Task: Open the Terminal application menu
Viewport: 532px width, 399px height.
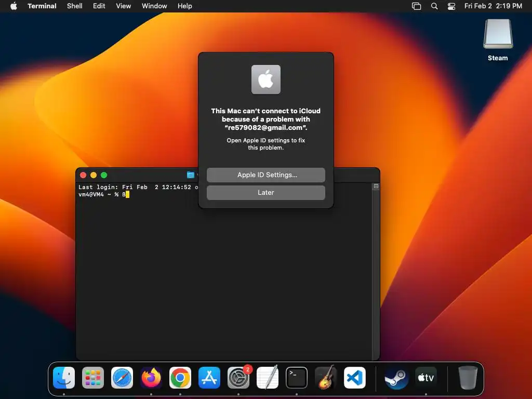Action: tap(42, 6)
